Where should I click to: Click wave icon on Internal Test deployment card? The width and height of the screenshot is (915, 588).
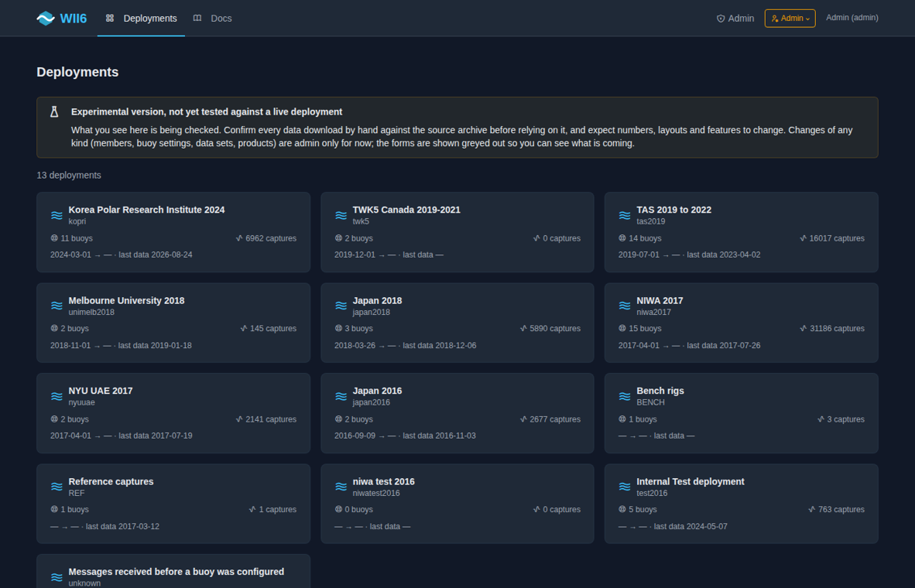(625, 487)
